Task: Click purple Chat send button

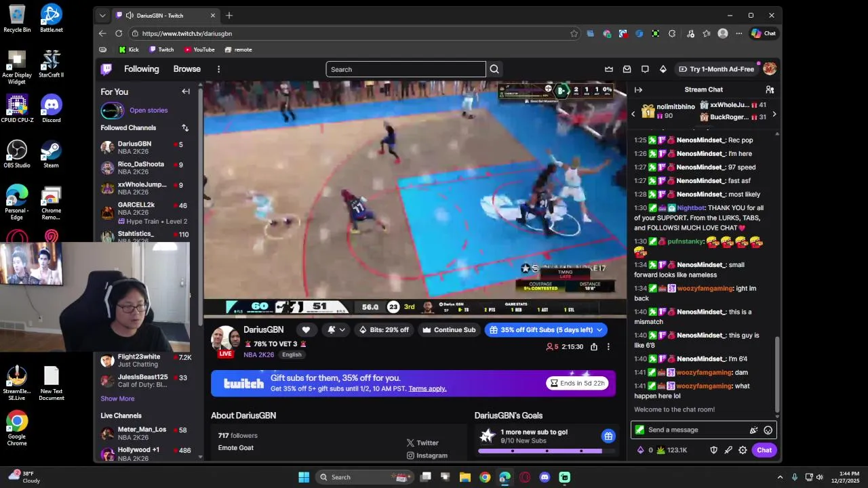Action: (x=764, y=450)
